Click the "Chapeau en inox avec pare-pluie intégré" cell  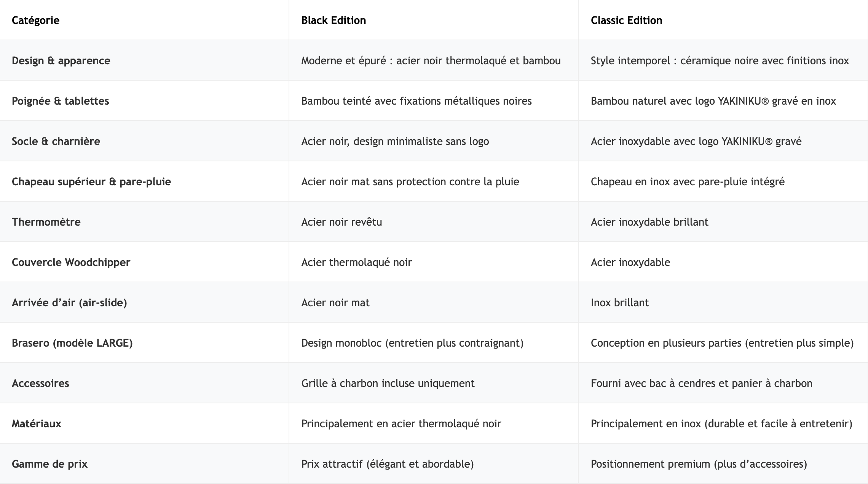pyautogui.click(x=688, y=181)
